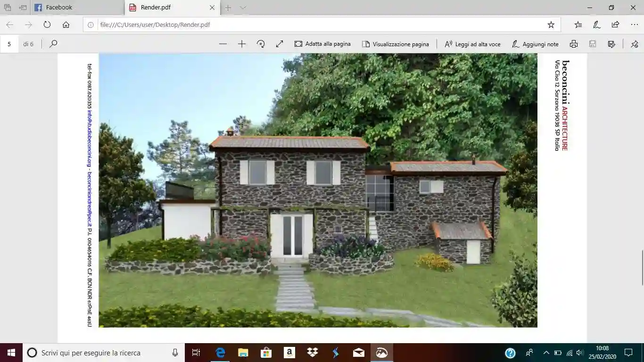Enable 'Adatta alla pagina' fit mode
This screenshot has width=644, height=362.
323,44
